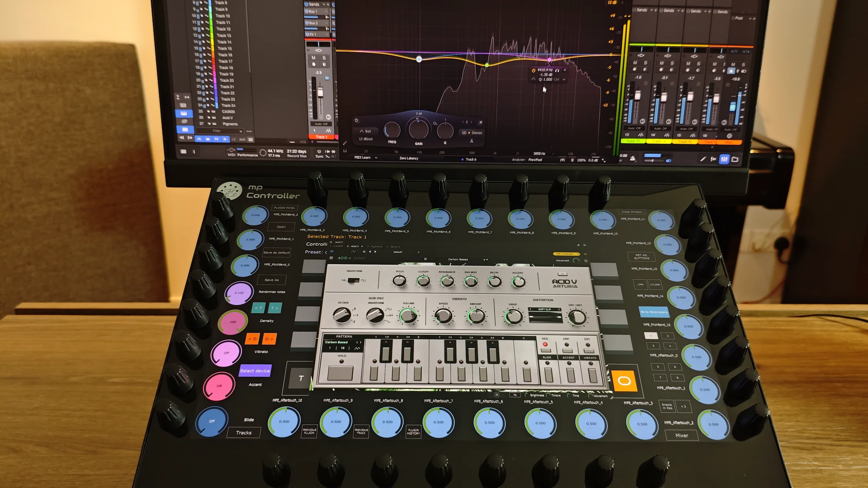
Task: Click the instrument icon filter under track list
Action: (x=208, y=139)
